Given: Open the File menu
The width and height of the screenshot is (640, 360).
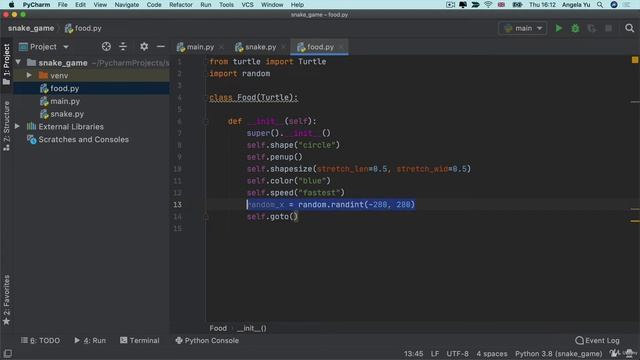Looking at the screenshot, I should tap(62, 5).
